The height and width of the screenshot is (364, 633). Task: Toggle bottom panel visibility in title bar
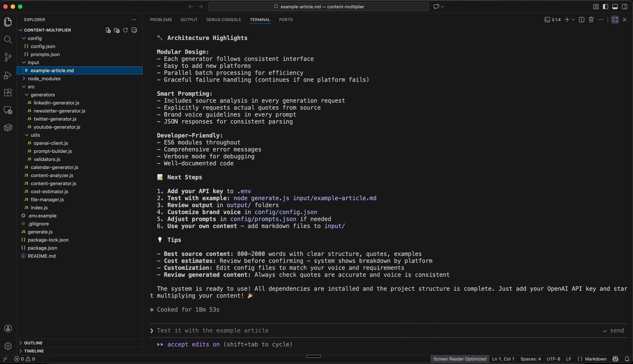click(x=615, y=7)
